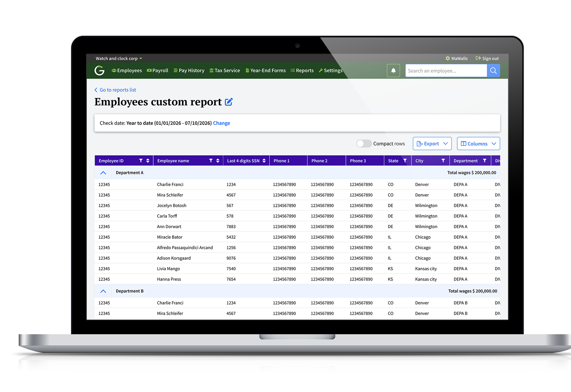This screenshot has width=571, height=392.
Task: Open the Tax Service menu
Action: coord(225,70)
